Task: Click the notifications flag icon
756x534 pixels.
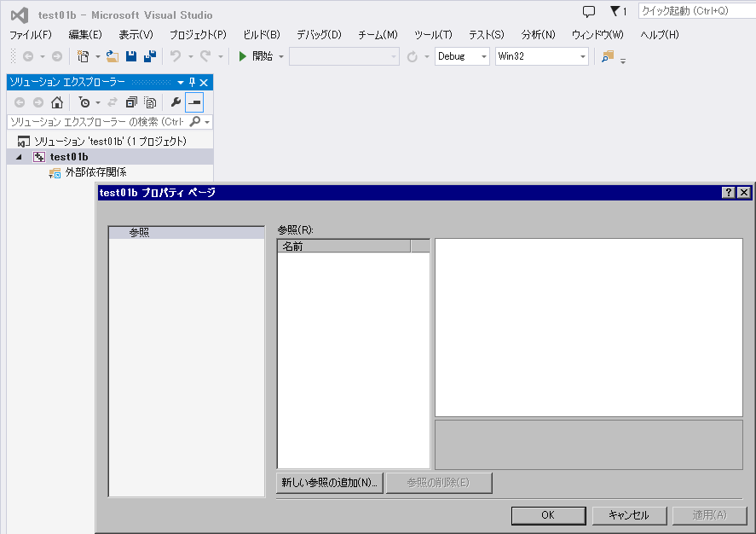Action: coord(617,12)
